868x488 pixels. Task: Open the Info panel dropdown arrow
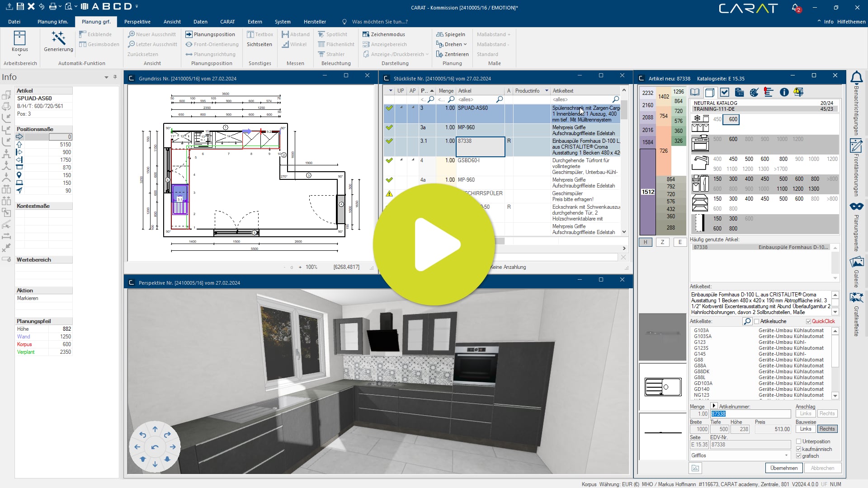(x=107, y=77)
